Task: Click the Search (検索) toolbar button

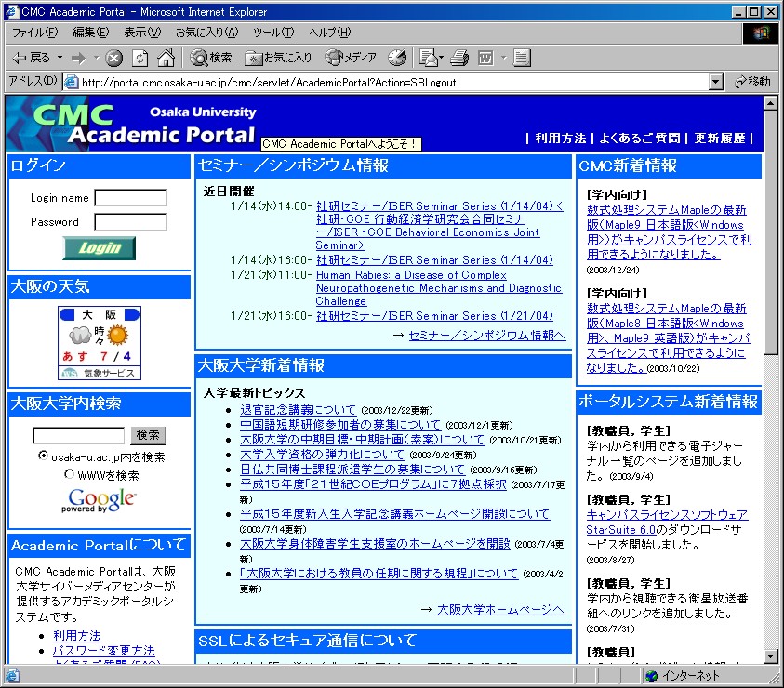Action: pyautogui.click(x=211, y=58)
